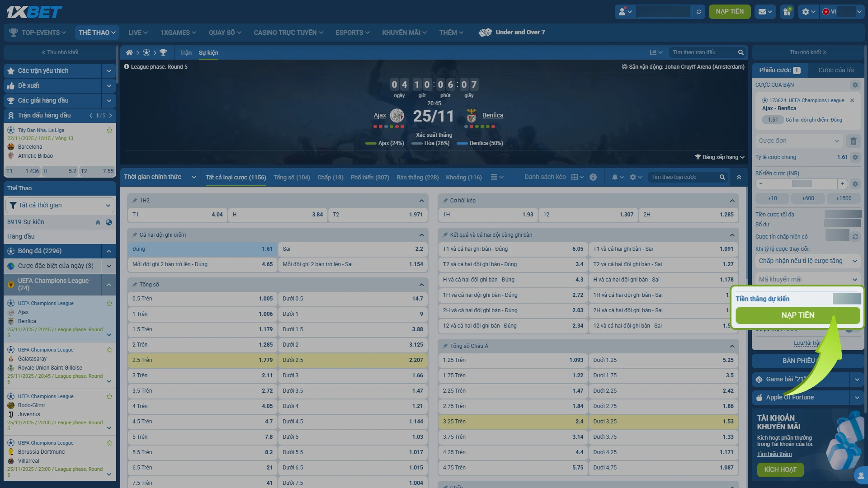Open the Tìm hiểu thêm link
868x488 pixels.
tap(774, 454)
